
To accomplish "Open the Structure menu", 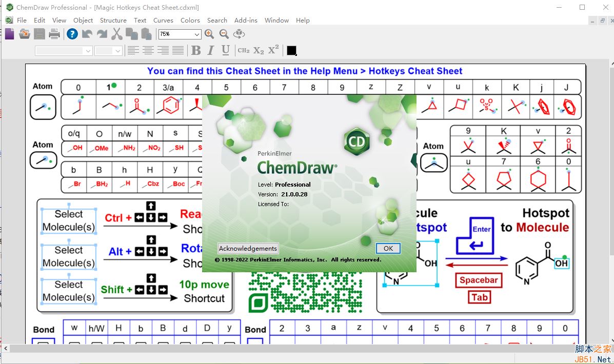I will tap(113, 21).
